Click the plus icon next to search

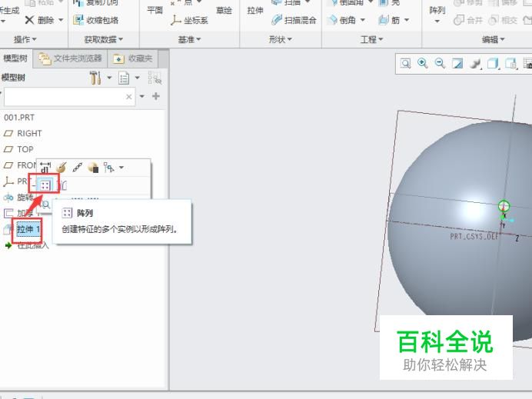click(x=156, y=96)
